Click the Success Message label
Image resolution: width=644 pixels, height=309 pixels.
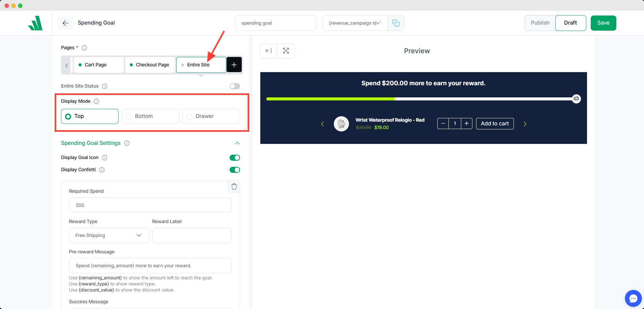89,302
